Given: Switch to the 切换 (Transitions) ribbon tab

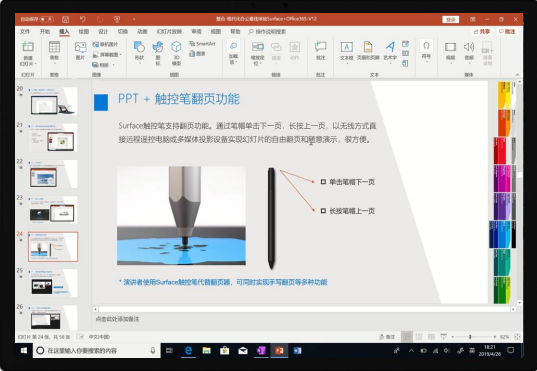Looking at the screenshot, I should click(x=123, y=32).
